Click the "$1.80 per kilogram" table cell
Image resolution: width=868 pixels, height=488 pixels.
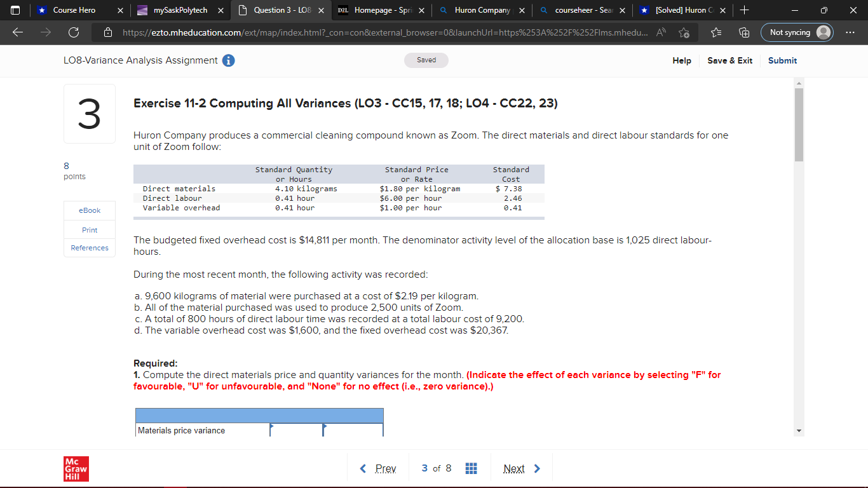click(x=420, y=189)
